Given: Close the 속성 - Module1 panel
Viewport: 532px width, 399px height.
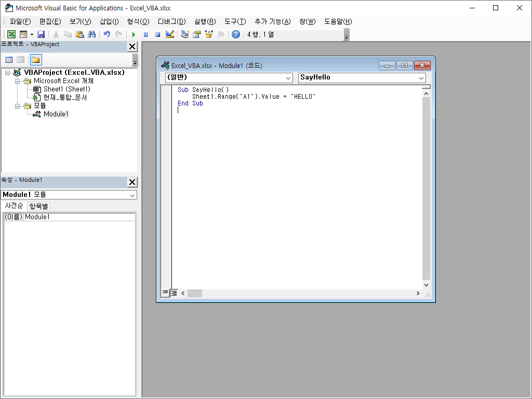Looking at the screenshot, I should (x=132, y=182).
